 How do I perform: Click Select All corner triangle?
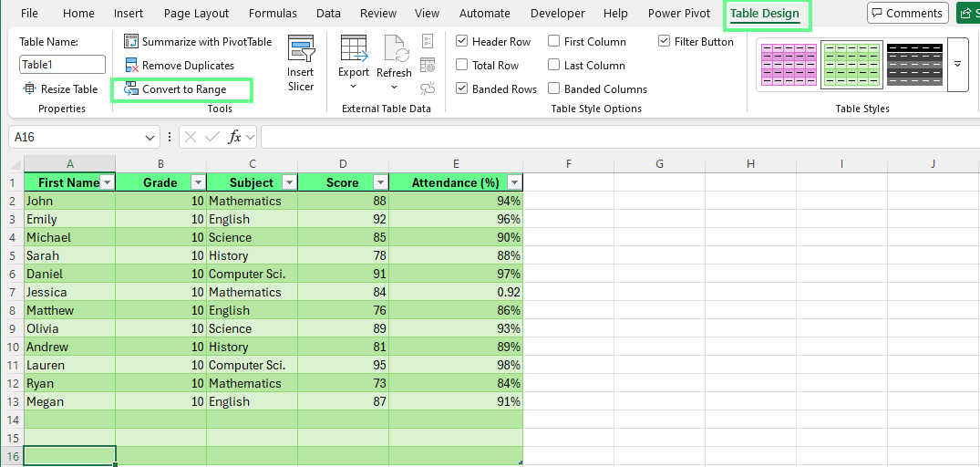pyautogui.click(x=15, y=164)
